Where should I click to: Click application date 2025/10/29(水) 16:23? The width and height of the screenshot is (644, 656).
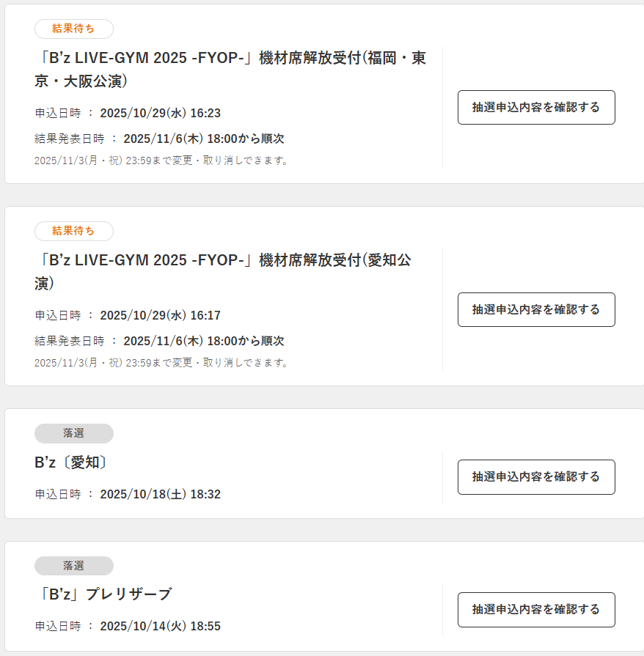[160, 113]
